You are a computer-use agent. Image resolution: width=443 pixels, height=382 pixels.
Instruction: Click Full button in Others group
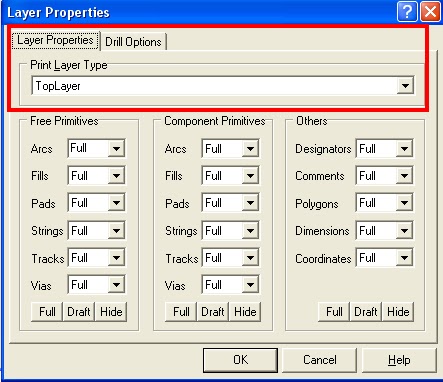(x=334, y=312)
